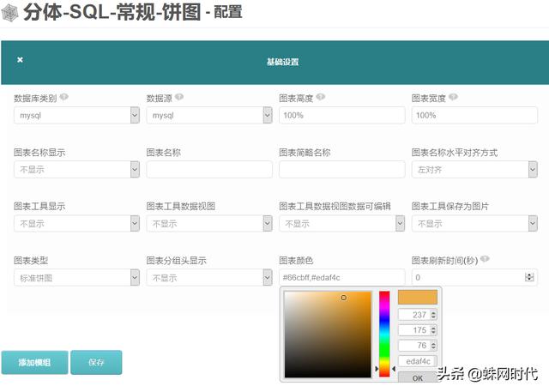Viewport: 549px width, 392px height.
Task: Click the blue value field showing 76
Action: tap(418, 346)
